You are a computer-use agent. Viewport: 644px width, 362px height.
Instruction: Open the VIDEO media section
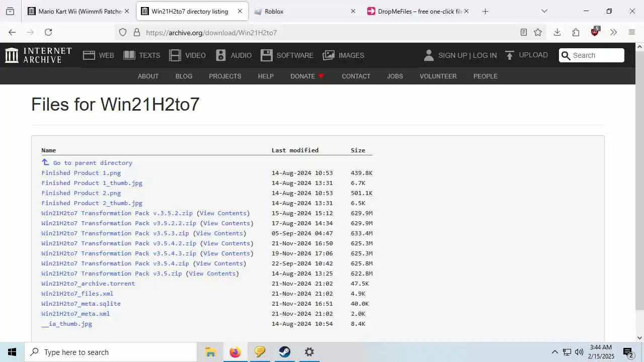tap(187, 55)
